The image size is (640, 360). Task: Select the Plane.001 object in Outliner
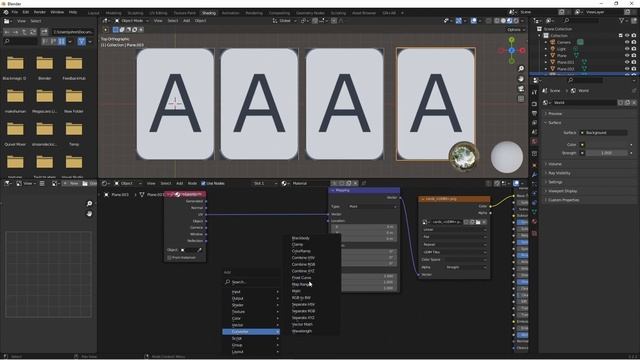click(x=565, y=62)
